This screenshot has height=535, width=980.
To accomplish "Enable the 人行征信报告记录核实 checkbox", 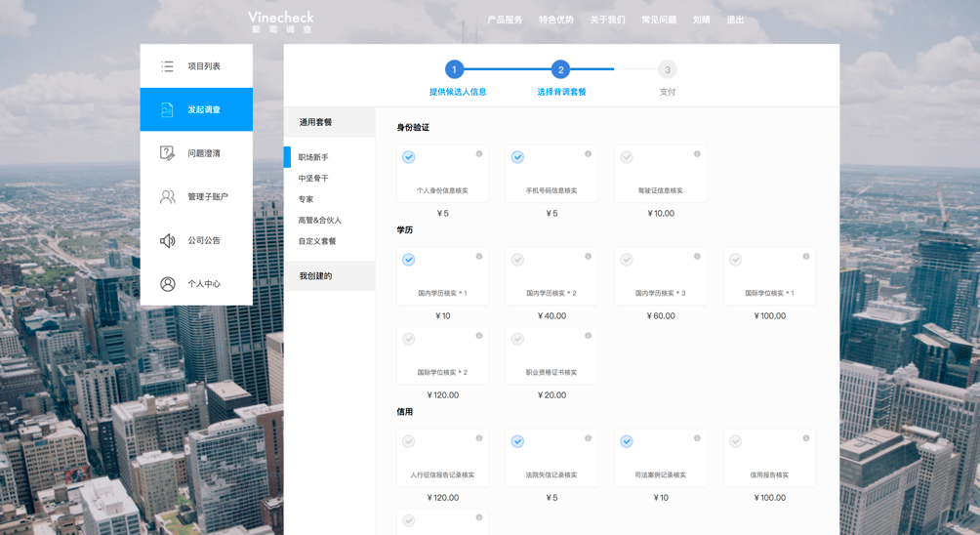I will click(x=409, y=441).
